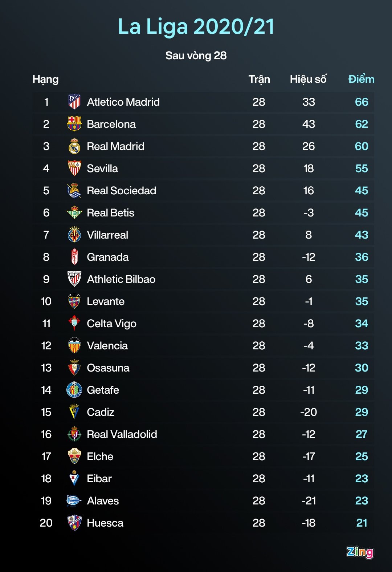Click the Sevilla club crest

pos(74,169)
